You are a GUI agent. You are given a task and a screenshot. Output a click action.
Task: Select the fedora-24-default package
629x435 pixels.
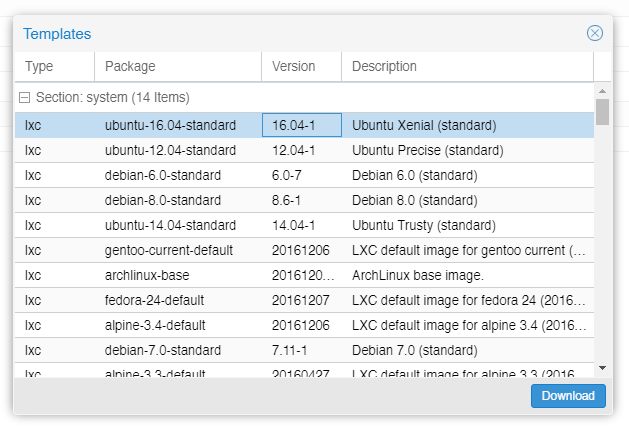154,300
